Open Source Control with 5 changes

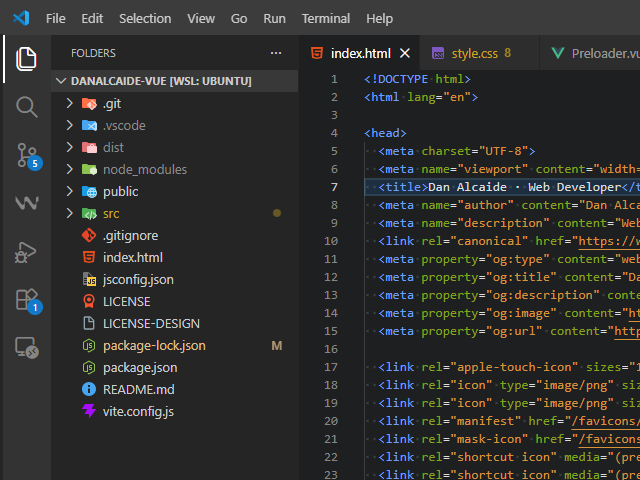29,156
